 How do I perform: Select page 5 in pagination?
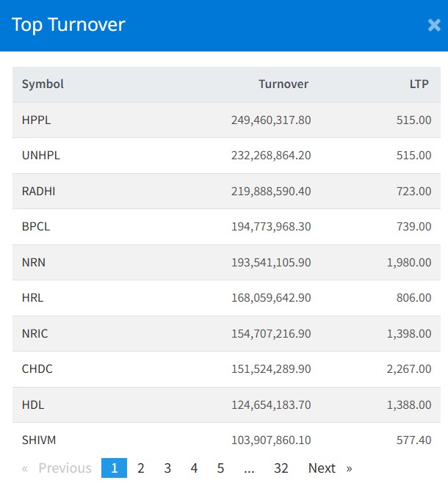220,468
